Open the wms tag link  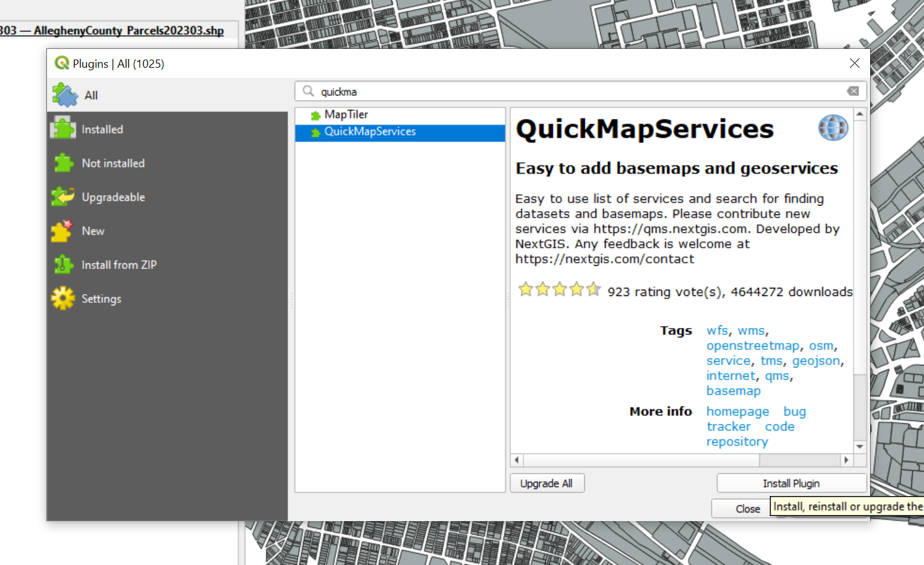751,330
